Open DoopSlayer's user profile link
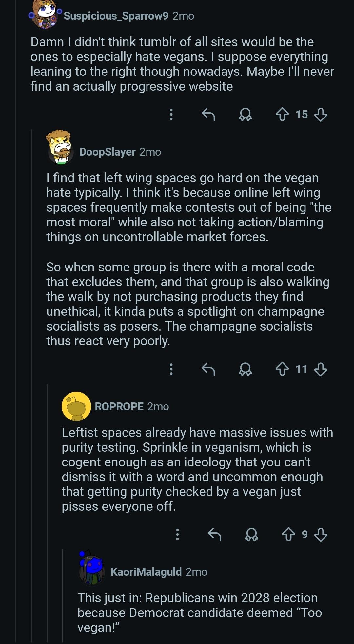Viewport: 354px width, 644px height. [x=107, y=152]
